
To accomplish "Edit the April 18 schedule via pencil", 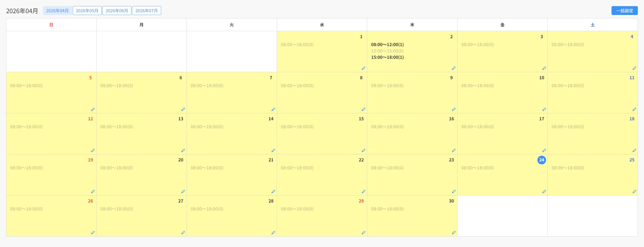I will (x=634, y=150).
